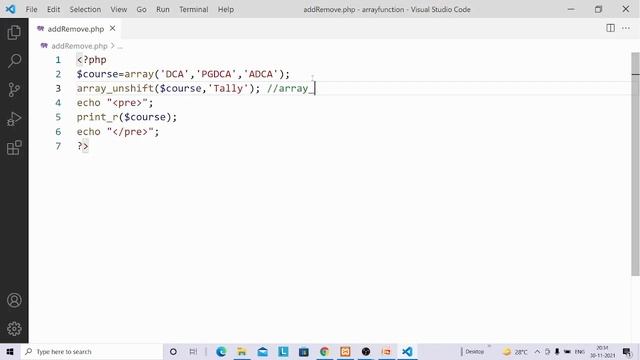This screenshot has height=360, width=640.
Task: Click 'array_unshift' on line 3
Action: (x=115, y=89)
